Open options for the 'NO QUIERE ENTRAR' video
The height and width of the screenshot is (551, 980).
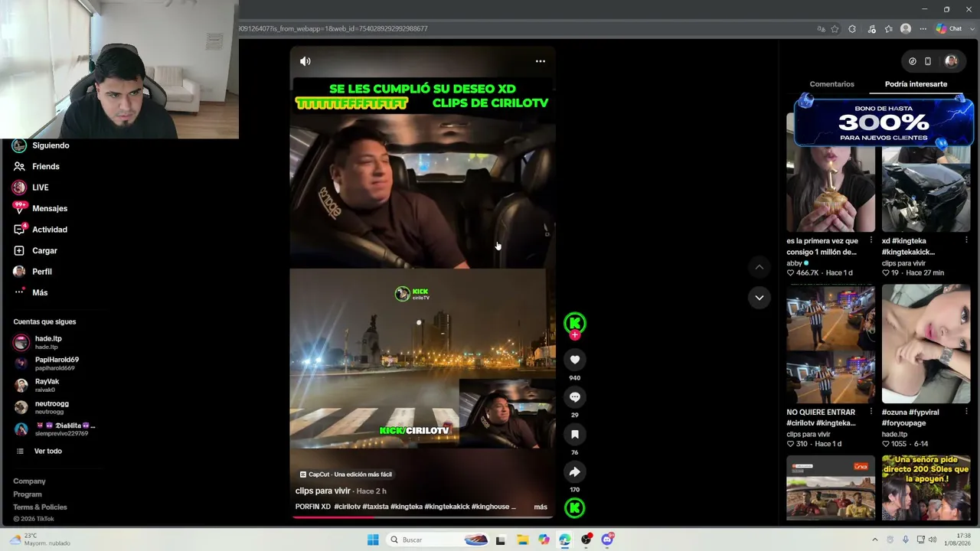point(871,412)
